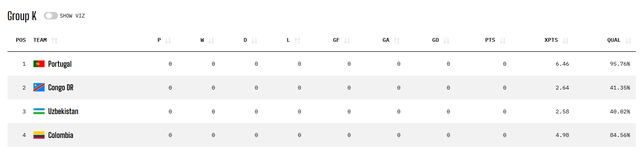Click the POS column header

tap(21, 40)
